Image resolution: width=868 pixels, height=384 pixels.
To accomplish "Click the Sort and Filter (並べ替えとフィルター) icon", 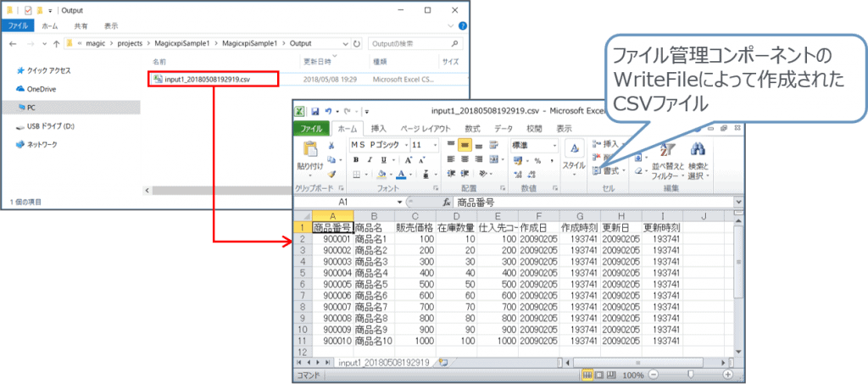I will coord(662,152).
